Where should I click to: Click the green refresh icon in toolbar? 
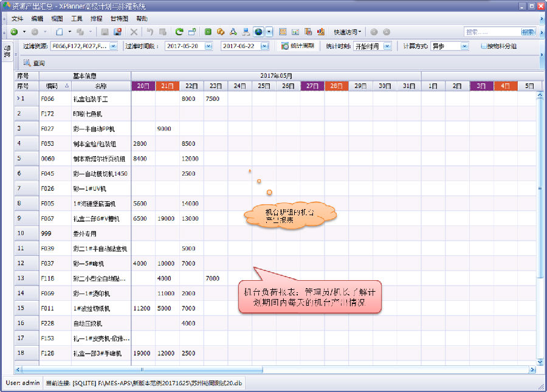(179, 32)
